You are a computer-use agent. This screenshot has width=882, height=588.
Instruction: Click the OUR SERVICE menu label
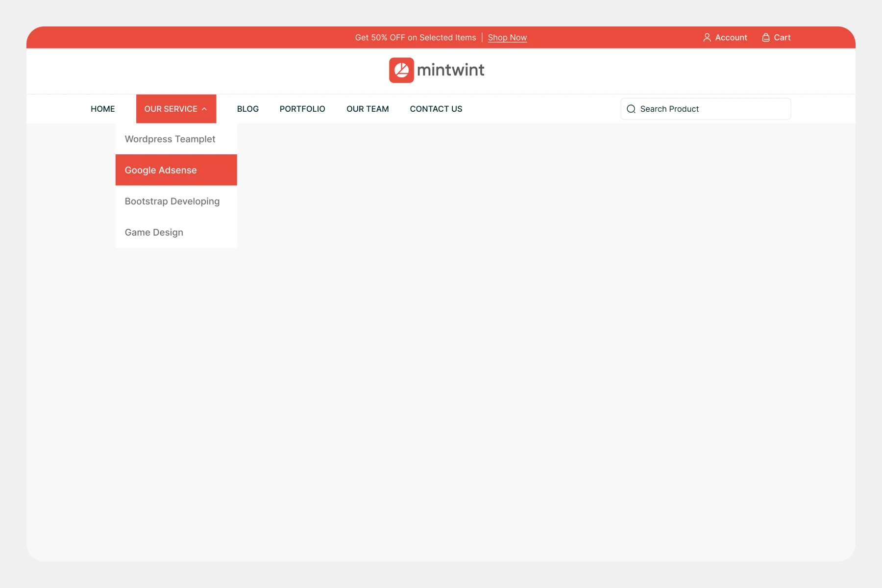[x=171, y=109]
